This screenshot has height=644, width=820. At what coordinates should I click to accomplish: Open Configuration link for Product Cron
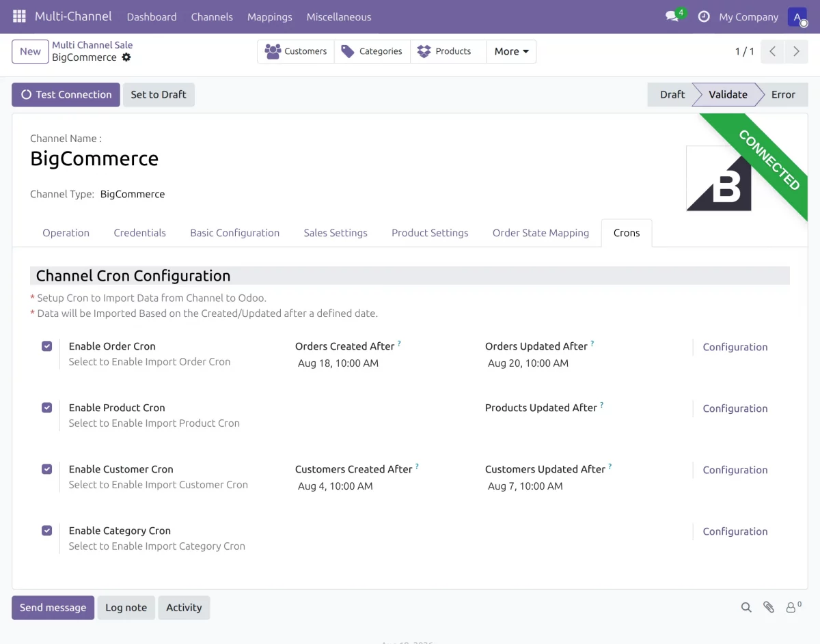[x=735, y=408]
